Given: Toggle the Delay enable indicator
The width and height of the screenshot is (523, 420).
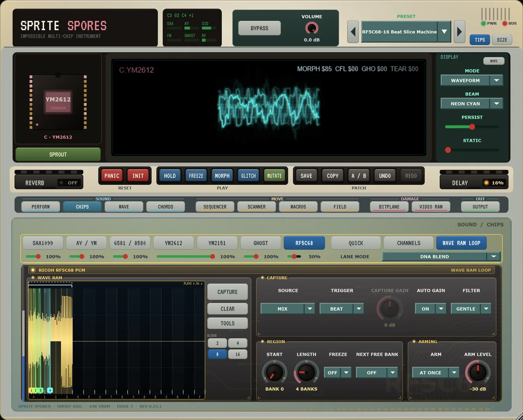Looking at the screenshot, I should pyautogui.click(x=486, y=183).
